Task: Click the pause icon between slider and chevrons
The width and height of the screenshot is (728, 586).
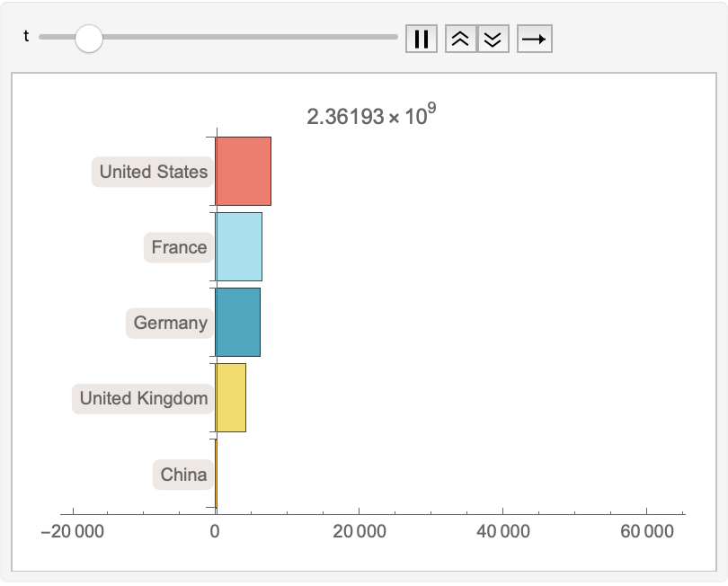Action: coord(422,38)
